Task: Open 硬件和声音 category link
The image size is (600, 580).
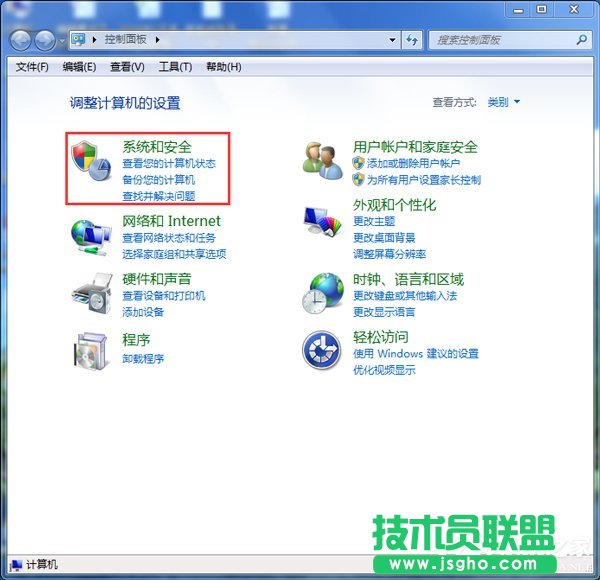Action: (x=157, y=279)
